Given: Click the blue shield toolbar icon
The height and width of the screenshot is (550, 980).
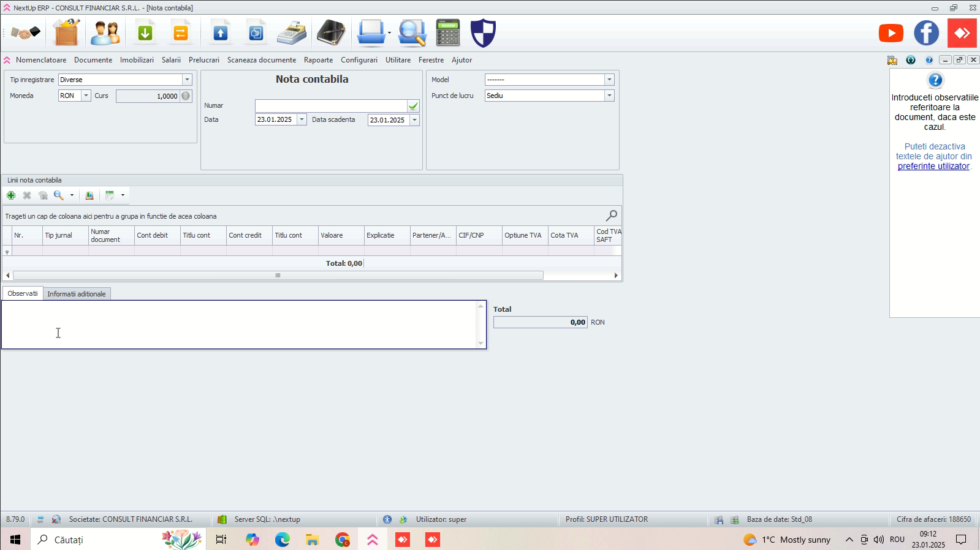Looking at the screenshot, I should pyautogui.click(x=483, y=33).
